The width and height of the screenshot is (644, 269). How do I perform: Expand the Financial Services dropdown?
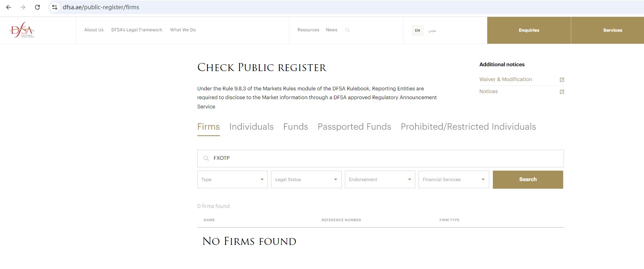pos(453,179)
